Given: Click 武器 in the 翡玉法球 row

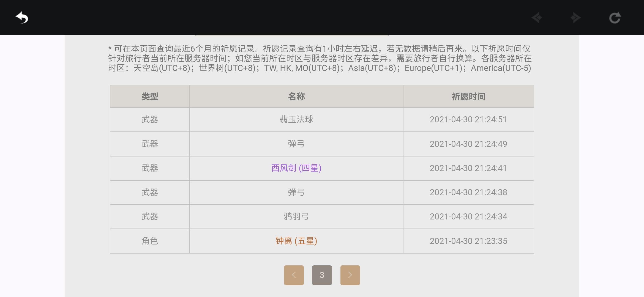Looking at the screenshot, I should click(x=150, y=119).
